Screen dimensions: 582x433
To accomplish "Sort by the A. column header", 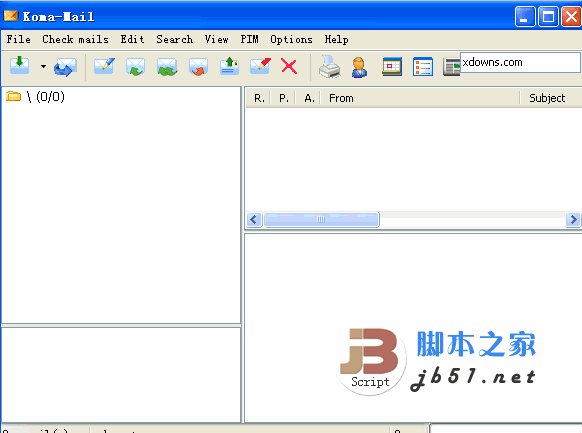I will click(308, 98).
